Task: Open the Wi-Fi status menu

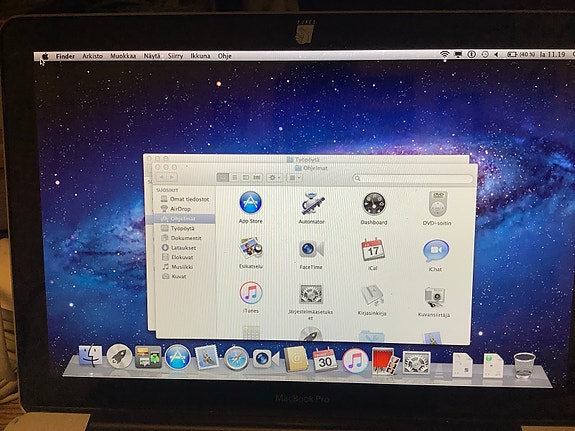Action: (444, 54)
